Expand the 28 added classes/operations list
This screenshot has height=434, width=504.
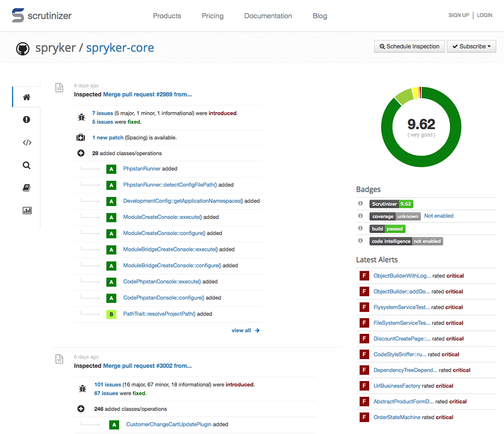click(x=81, y=153)
